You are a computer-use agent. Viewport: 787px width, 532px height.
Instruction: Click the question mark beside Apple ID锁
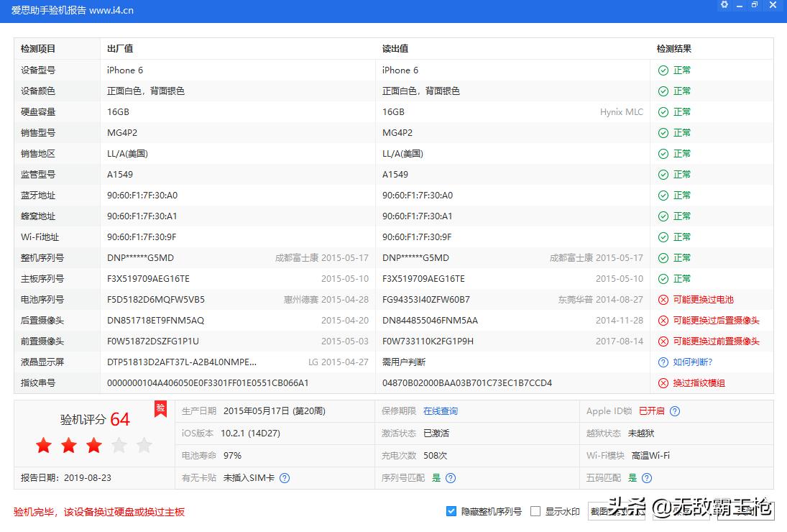pyautogui.click(x=673, y=411)
